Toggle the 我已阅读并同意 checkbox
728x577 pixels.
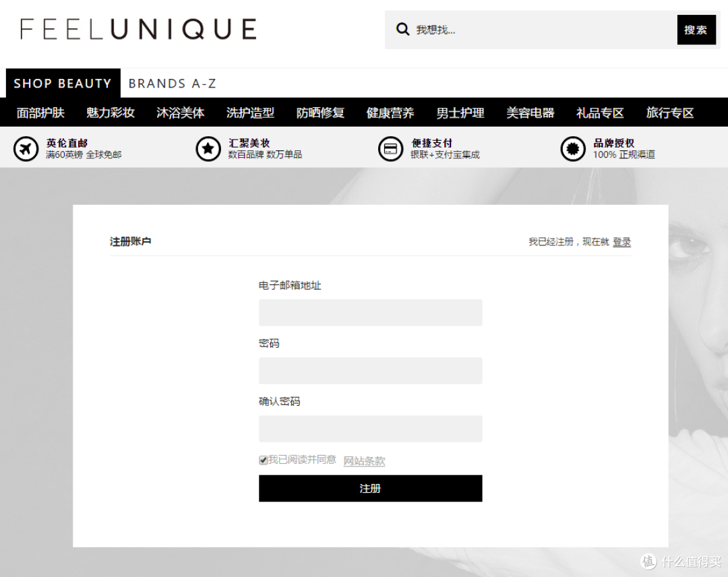pyautogui.click(x=264, y=460)
